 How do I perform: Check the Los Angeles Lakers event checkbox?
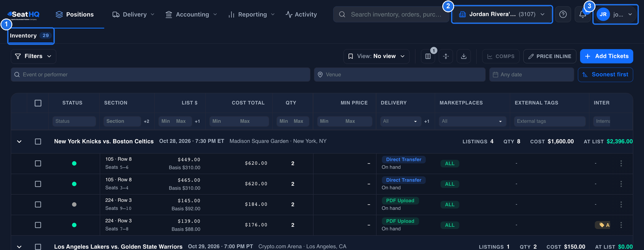(x=38, y=247)
